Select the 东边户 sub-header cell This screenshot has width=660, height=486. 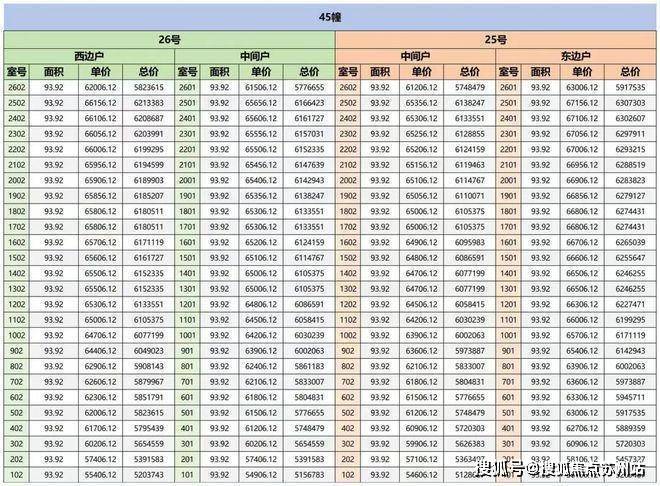point(576,56)
